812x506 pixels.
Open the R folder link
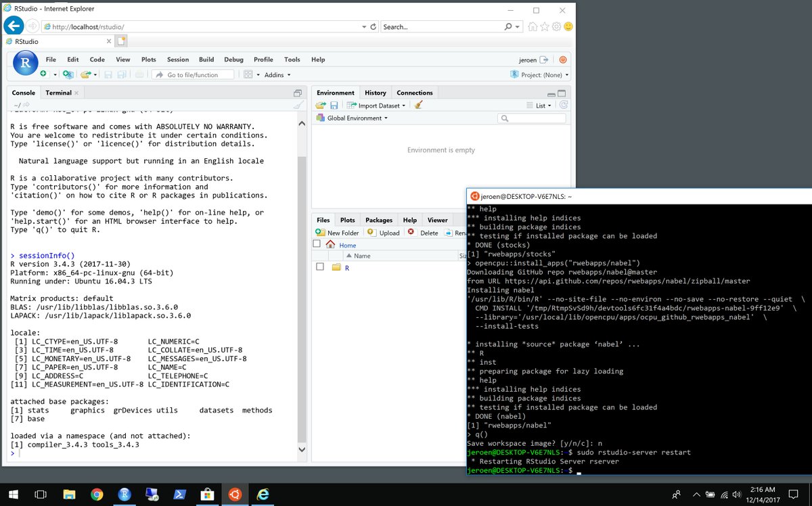click(x=347, y=268)
